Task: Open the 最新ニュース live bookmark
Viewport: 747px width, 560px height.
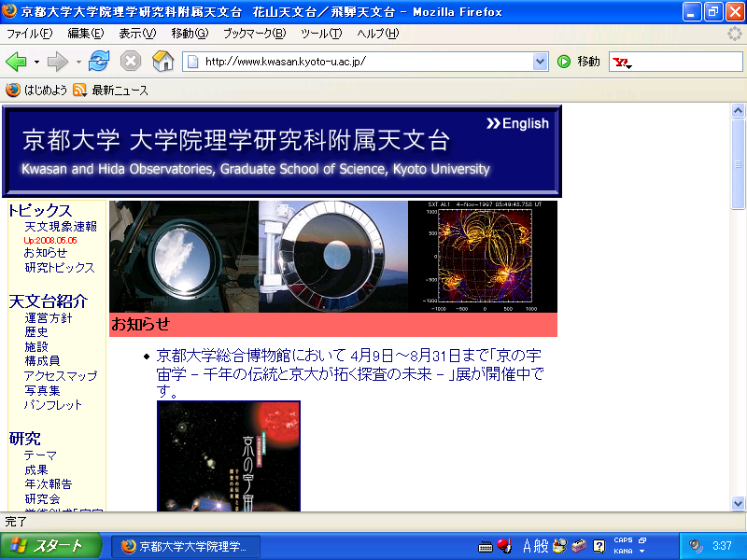Action: pos(111,90)
